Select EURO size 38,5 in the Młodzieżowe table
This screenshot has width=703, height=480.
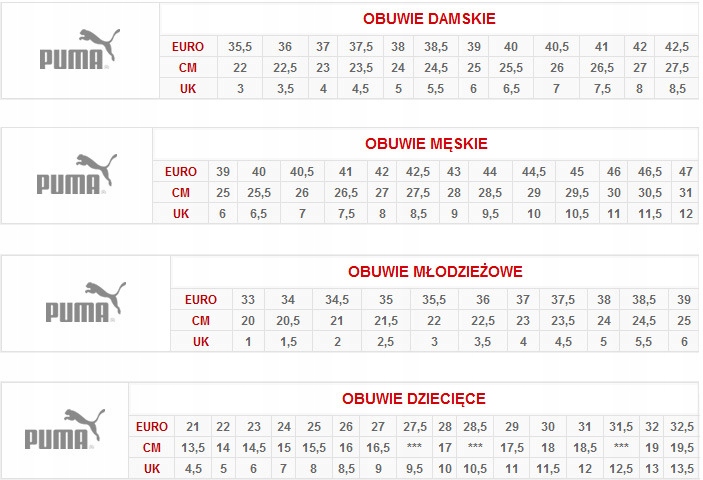click(x=644, y=299)
